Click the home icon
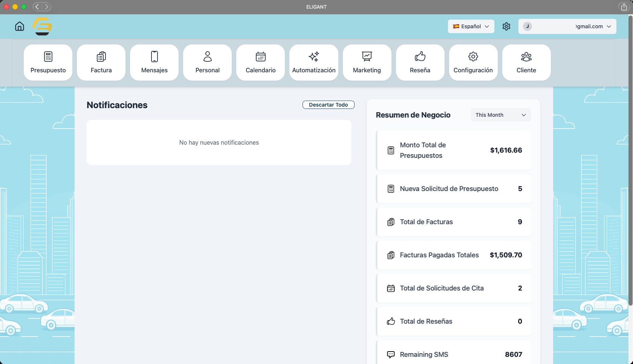The image size is (633, 364). click(x=20, y=26)
